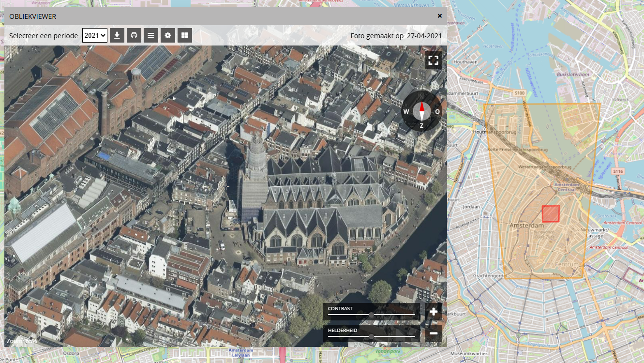
Task: Click the download image icon
Action: [117, 35]
